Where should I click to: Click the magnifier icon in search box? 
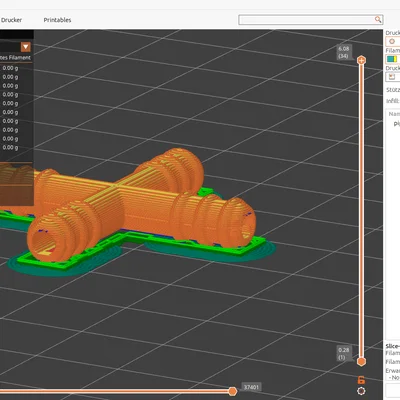click(x=378, y=19)
